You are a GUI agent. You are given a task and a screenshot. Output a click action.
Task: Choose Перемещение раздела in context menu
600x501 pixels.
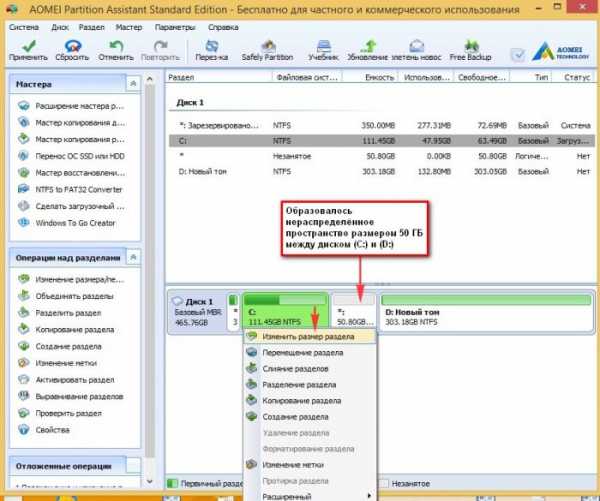(310, 353)
